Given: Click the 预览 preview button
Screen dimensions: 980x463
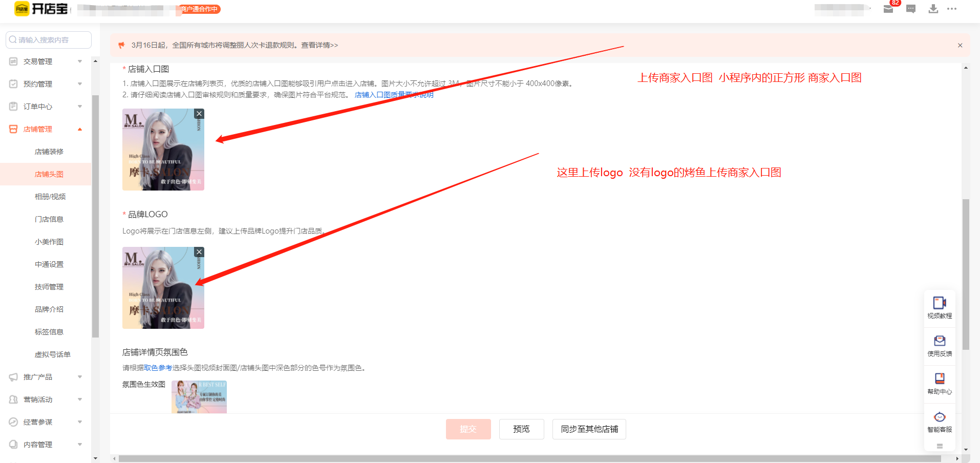Looking at the screenshot, I should (x=521, y=429).
